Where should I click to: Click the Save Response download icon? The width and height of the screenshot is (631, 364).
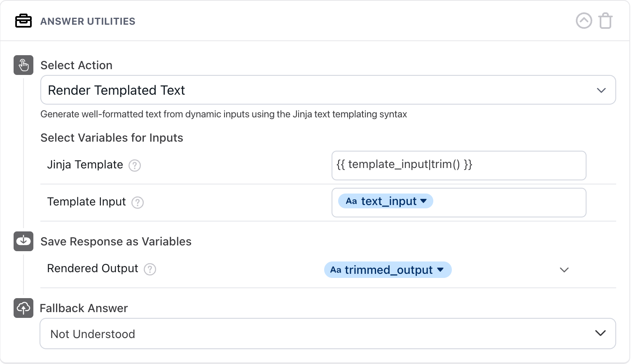23,241
